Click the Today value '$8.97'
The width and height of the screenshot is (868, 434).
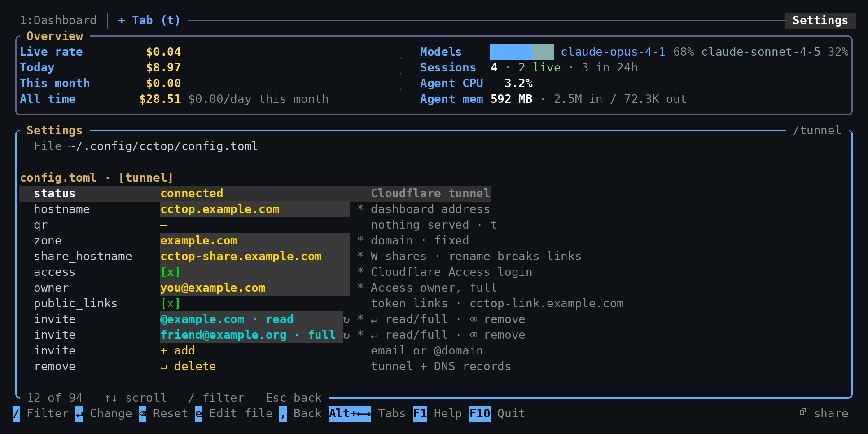tap(163, 68)
